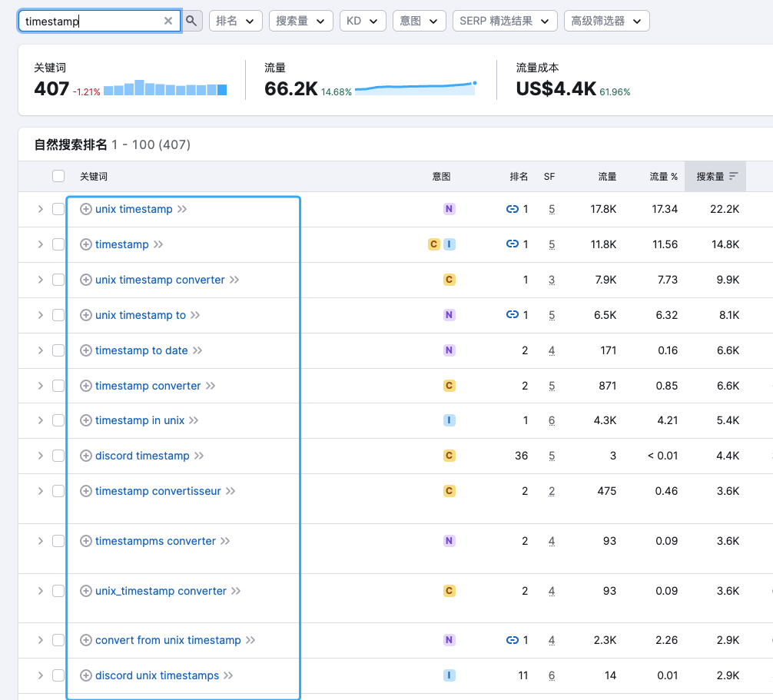773x700 pixels.
Task: Select checkbox for timestamp in unix row
Action: coord(58,420)
